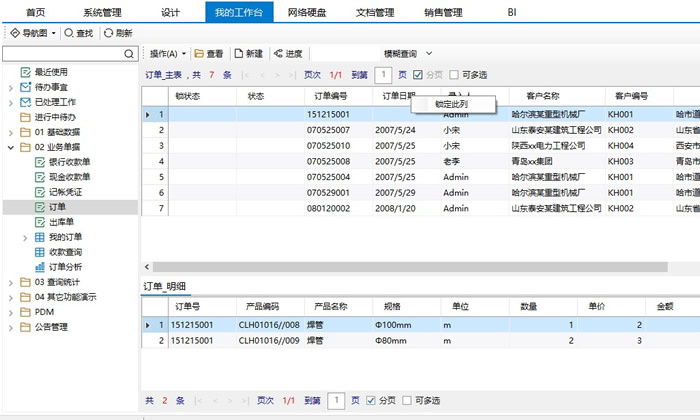This screenshot has height=420, width=700.
Task: Enable the 可多选 checkbox in upper pager
Action: [x=454, y=74]
